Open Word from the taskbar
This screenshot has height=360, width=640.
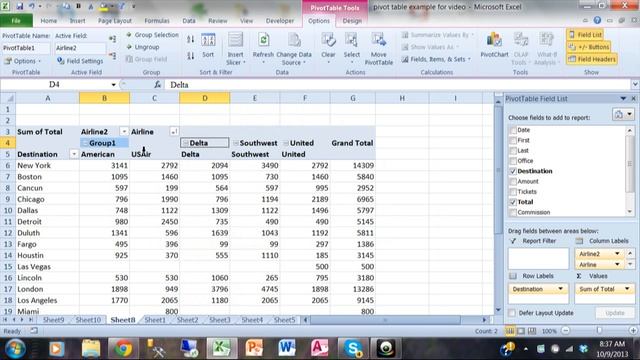pyautogui.click(x=287, y=349)
